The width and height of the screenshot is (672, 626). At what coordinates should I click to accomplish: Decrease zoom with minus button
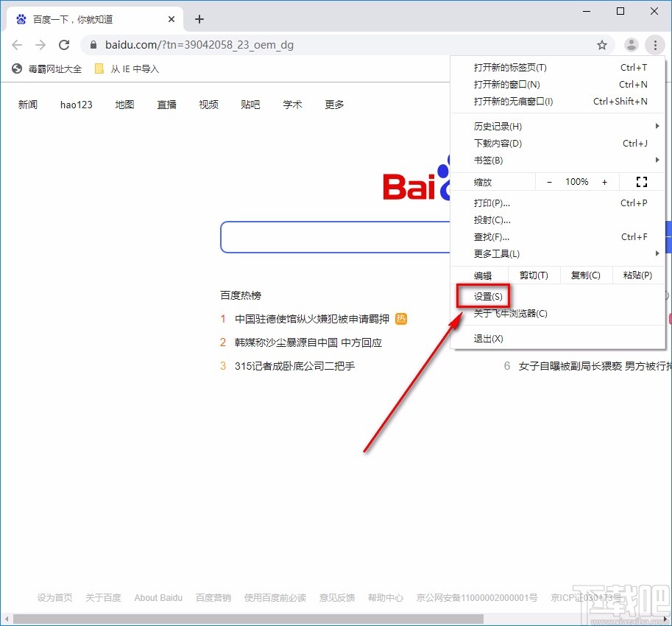click(549, 182)
